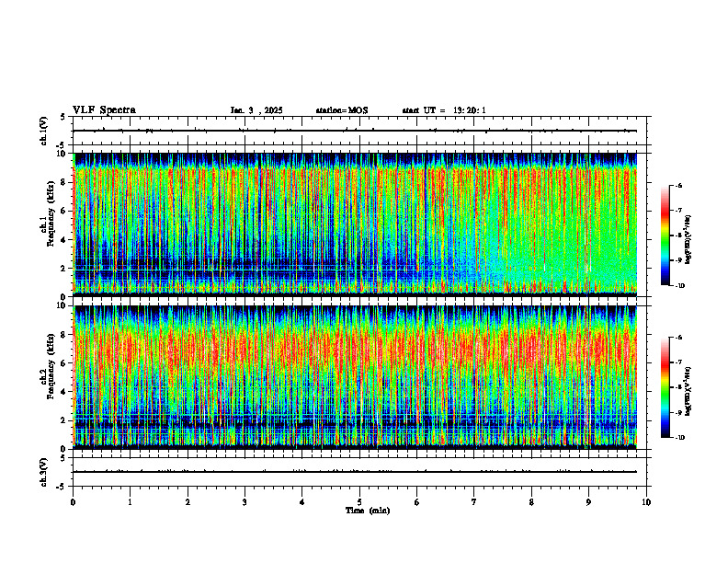Click the "ch.1(V)" axis label
Viewport: 728px width, 563px height.
[x=43, y=131]
